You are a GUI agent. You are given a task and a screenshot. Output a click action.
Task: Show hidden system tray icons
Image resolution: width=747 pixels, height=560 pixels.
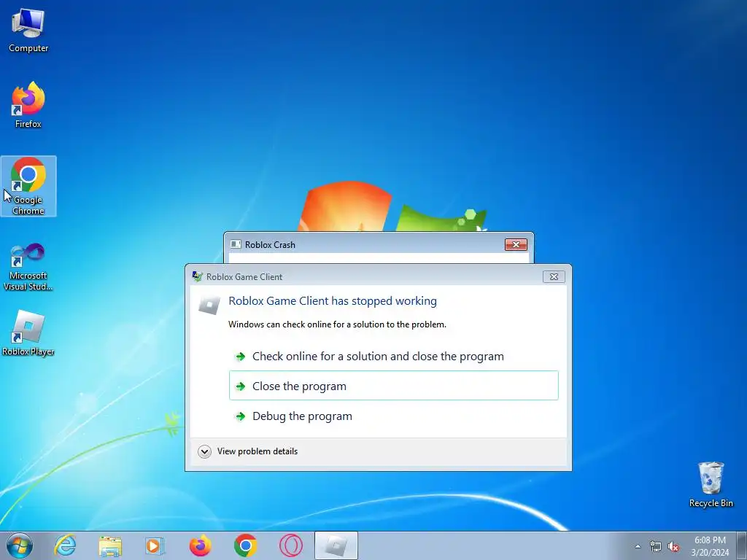point(638,547)
